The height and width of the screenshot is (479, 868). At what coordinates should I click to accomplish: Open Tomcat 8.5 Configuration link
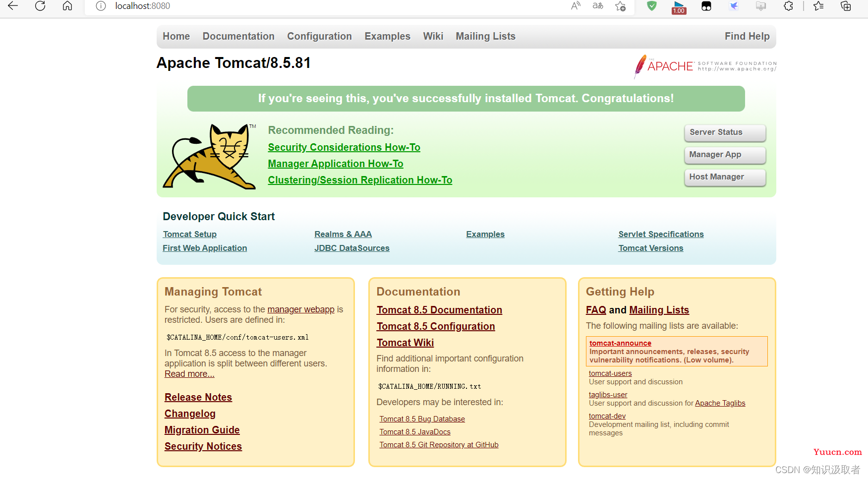pos(436,326)
